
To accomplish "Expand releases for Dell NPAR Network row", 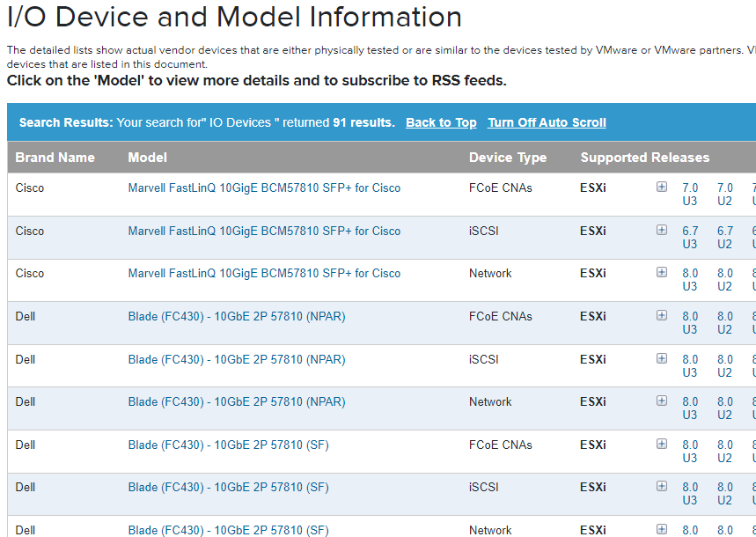I will point(662,401).
